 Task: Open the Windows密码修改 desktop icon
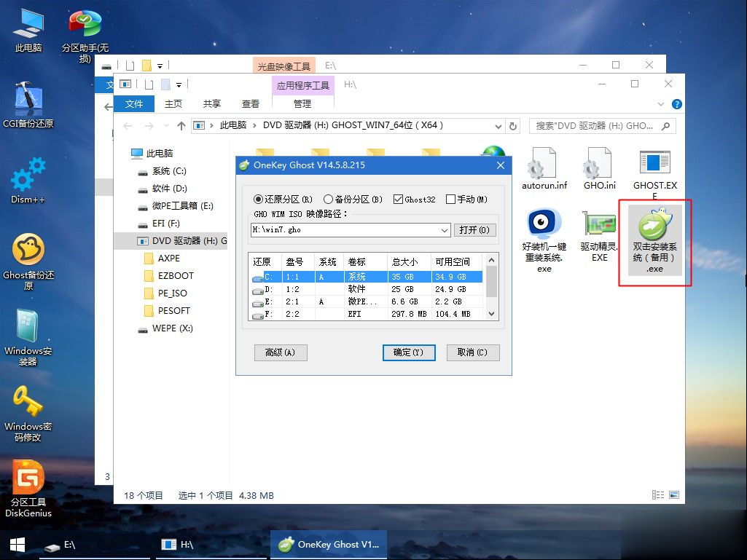click(x=28, y=414)
